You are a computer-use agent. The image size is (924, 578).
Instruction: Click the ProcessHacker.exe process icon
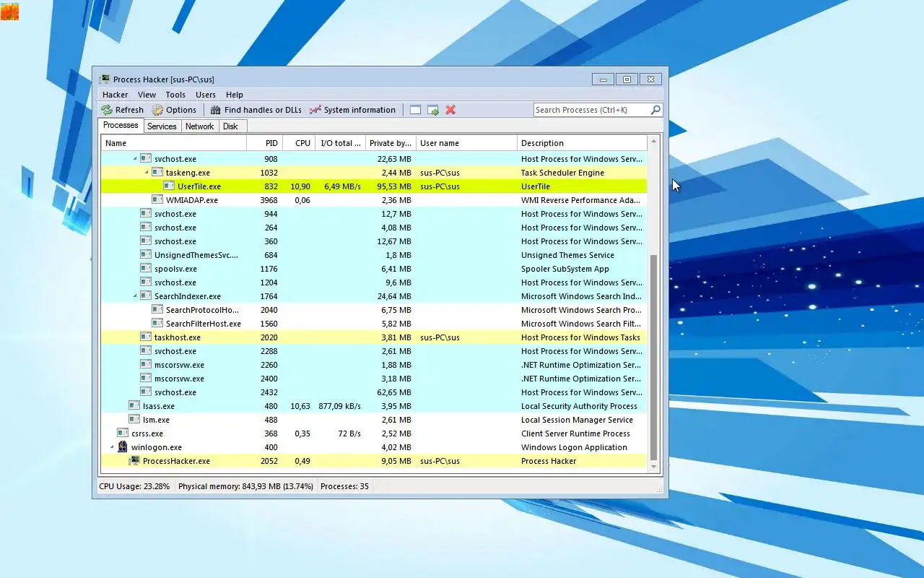click(x=134, y=461)
